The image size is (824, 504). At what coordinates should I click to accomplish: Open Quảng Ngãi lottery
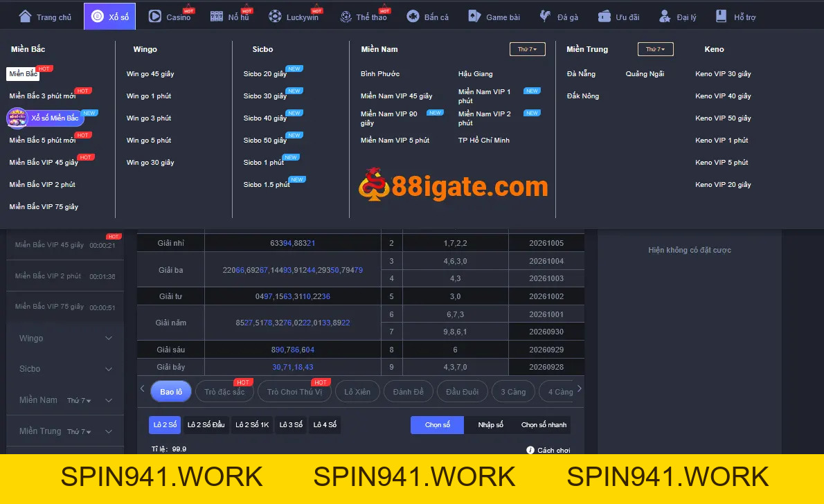[645, 73]
